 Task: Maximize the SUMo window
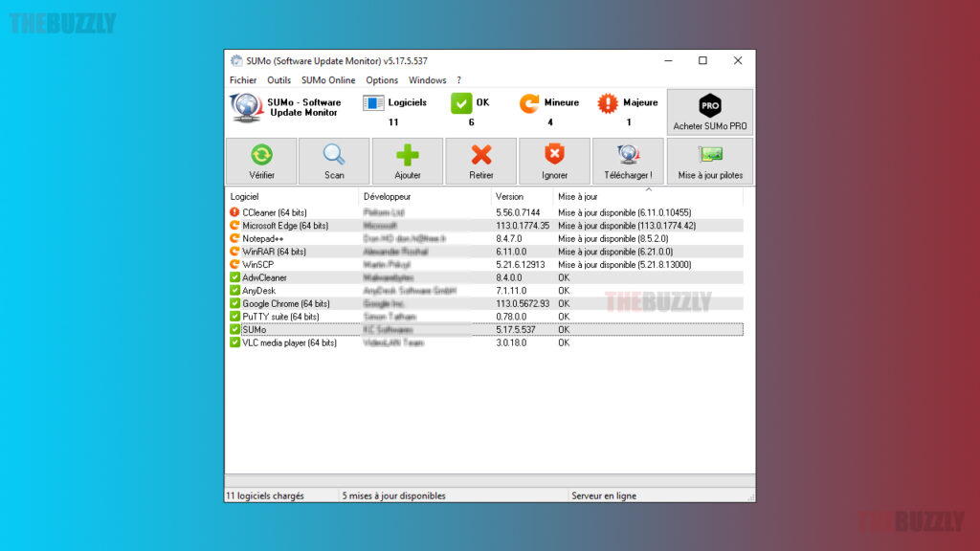(x=702, y=60)
